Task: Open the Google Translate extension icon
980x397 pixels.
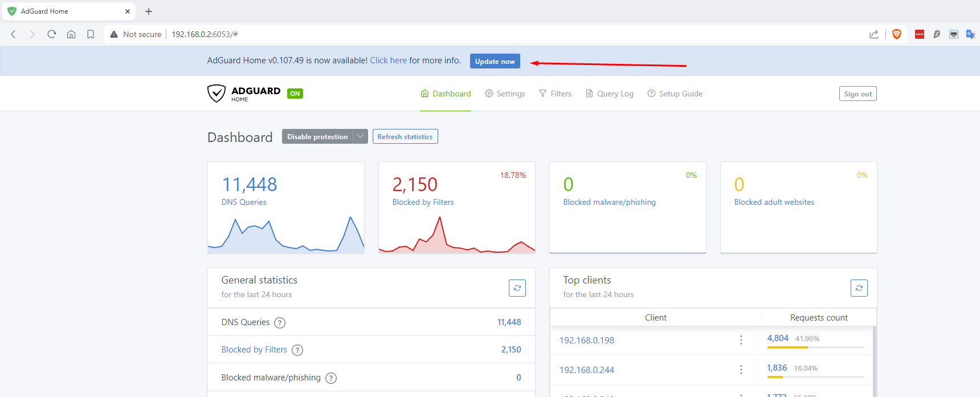Action: [971, 34]
